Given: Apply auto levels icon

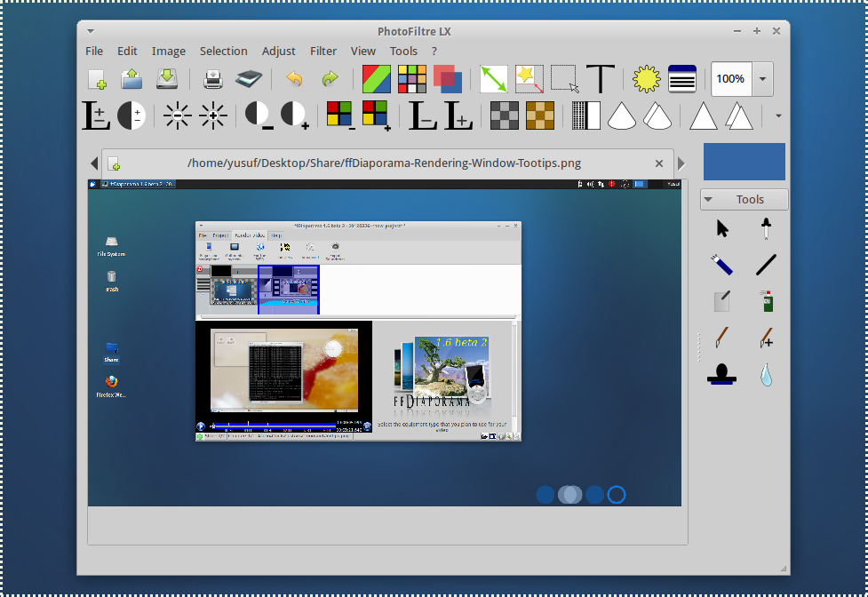Looking at the screenshot, I should click(x=96, y=115).
